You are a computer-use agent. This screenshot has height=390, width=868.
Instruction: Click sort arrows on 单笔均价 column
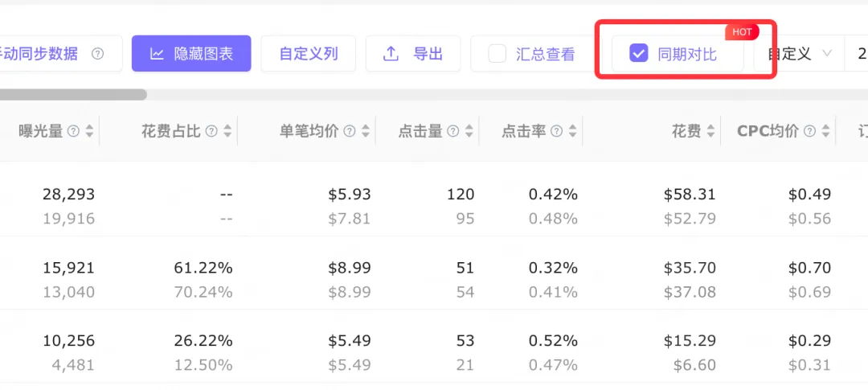point(366,131)
